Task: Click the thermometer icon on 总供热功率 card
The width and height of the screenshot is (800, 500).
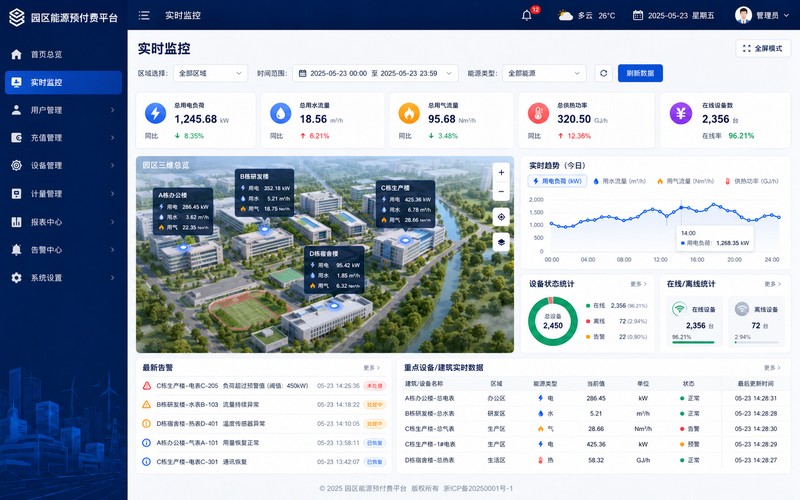Action: point(538,113)
